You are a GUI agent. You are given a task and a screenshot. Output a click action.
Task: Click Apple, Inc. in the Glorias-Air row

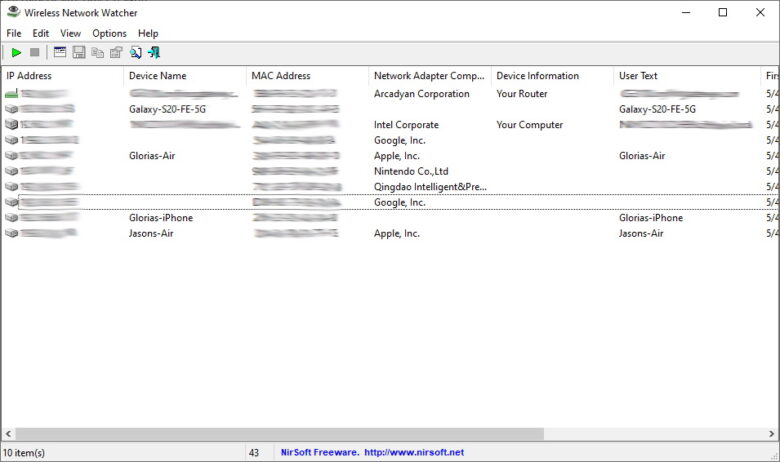(396, 156)
